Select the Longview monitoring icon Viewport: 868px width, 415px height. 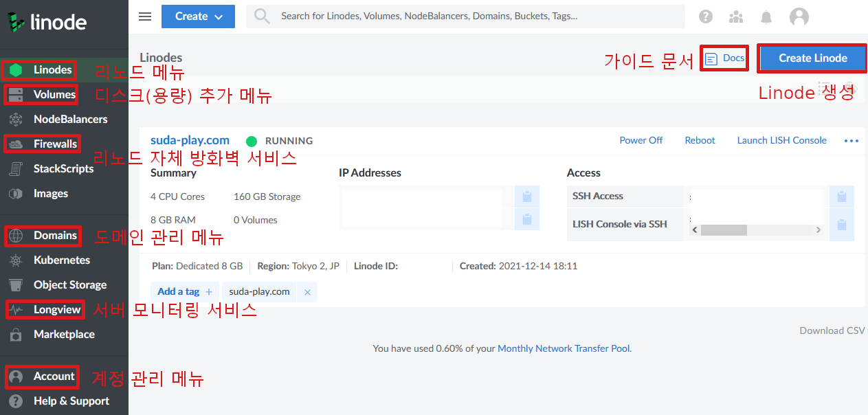(16, 310)
